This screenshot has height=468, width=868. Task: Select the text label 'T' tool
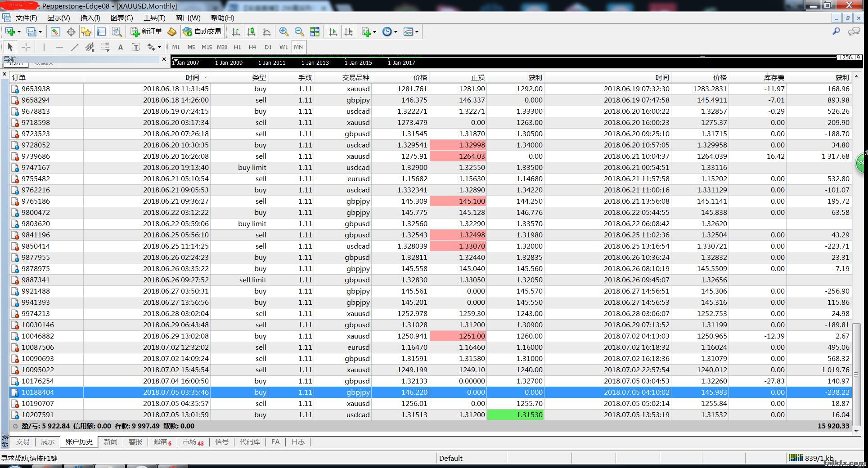(x=135, y=47)
